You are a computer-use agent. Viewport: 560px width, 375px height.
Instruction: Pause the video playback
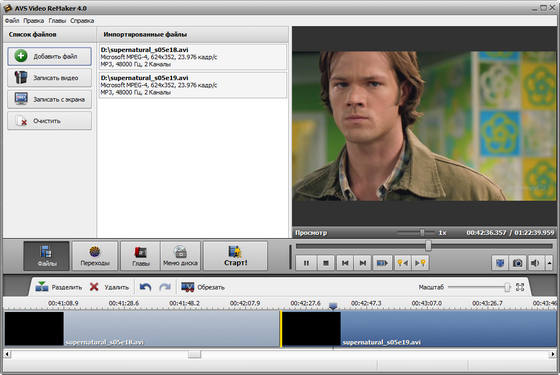[306, 263]
